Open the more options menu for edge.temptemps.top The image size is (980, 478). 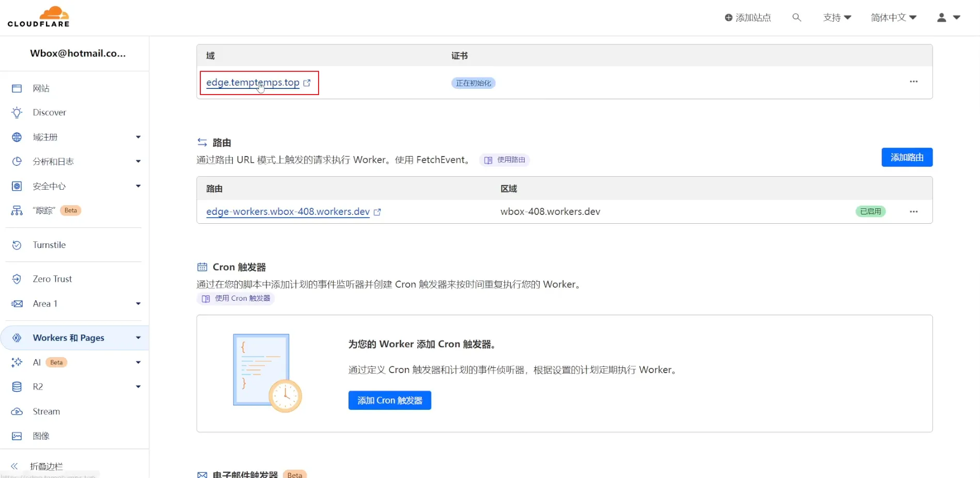914,82
